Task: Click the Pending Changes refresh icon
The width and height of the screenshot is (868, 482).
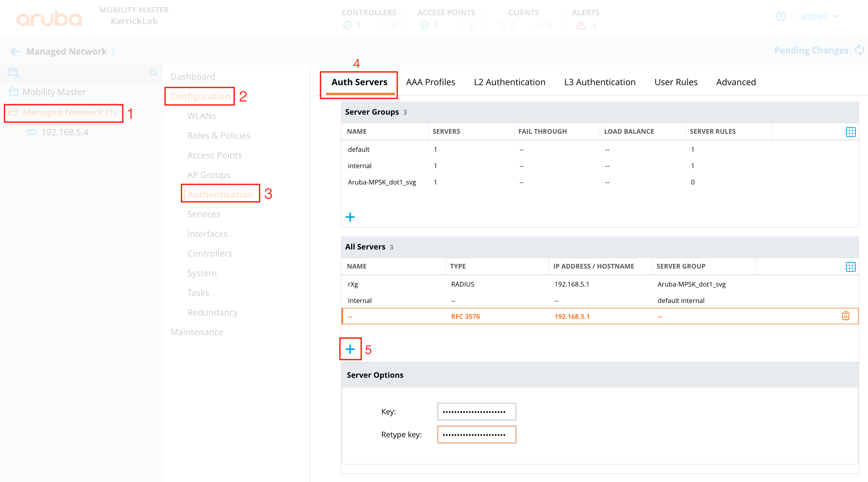Action: pyautogui.click(x=860, y=50)
